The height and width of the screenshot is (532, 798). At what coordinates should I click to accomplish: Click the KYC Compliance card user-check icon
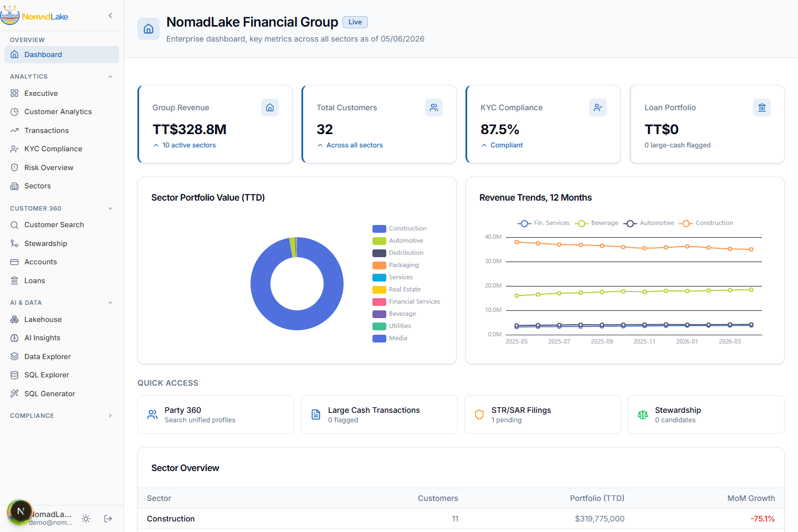pyautogui.click(x=598, y=108)
